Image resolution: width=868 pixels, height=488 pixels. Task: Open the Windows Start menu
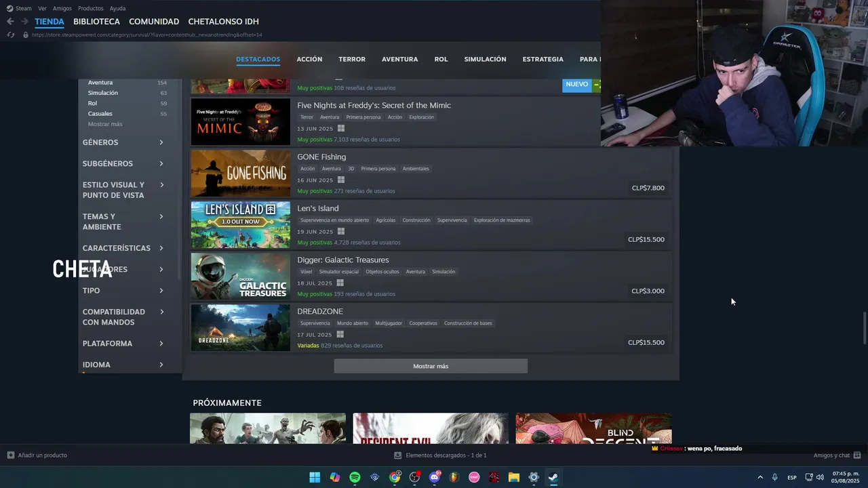tap(315, 477)
